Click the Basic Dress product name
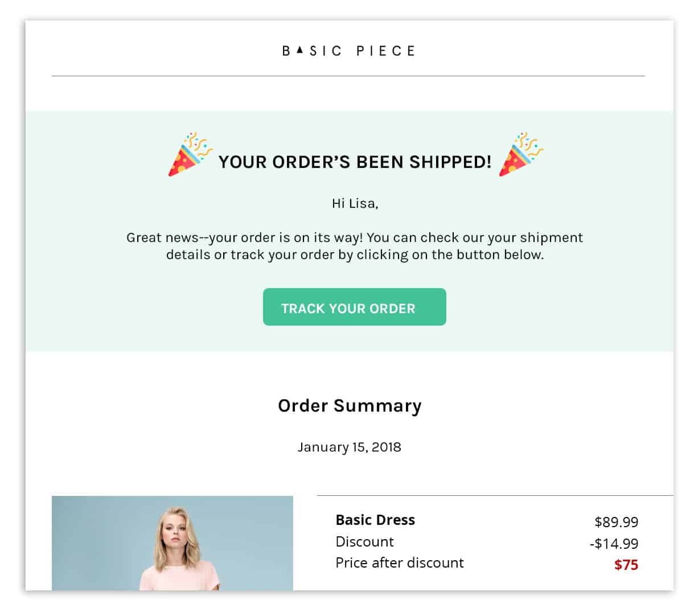This screenshot has width=694, height=616. point(375,520)
